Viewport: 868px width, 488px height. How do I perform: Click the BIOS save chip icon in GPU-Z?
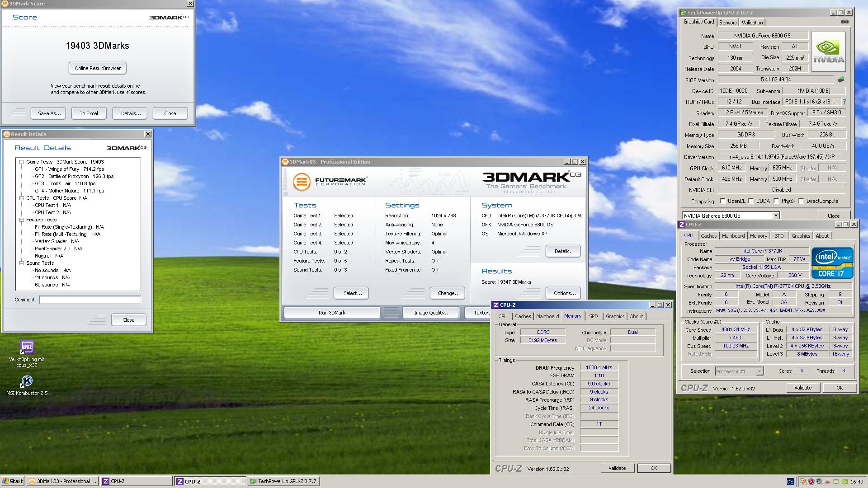(x=841, y=80)
